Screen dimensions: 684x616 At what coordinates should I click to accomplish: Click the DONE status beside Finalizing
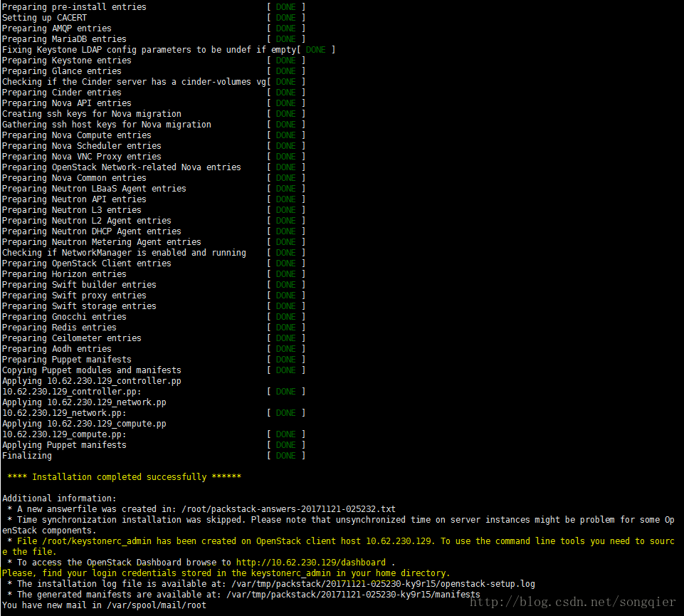285,456
